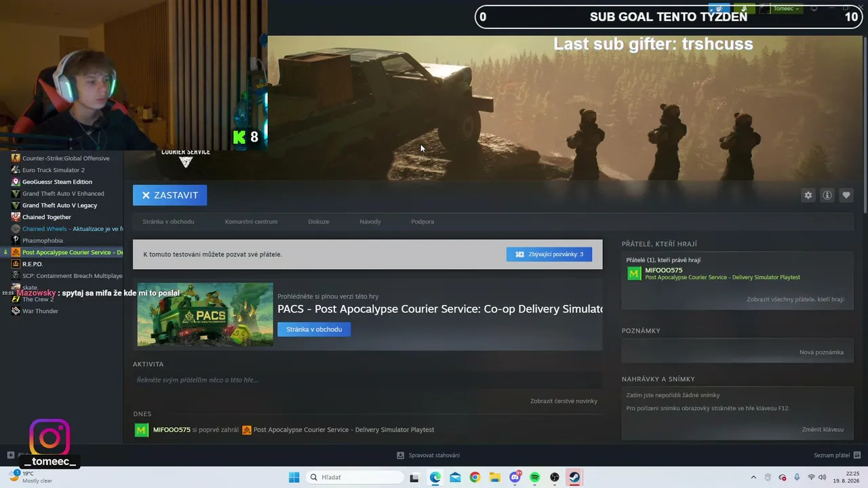The image size is (868, 488).
Task: Click the R.E.P.O. icon in library list
Action: coord(16,264)
